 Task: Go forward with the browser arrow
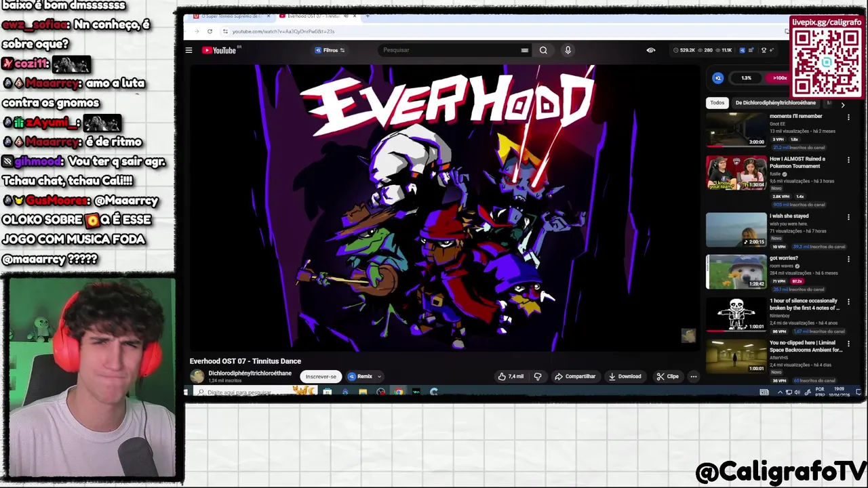tap(197, 31)
